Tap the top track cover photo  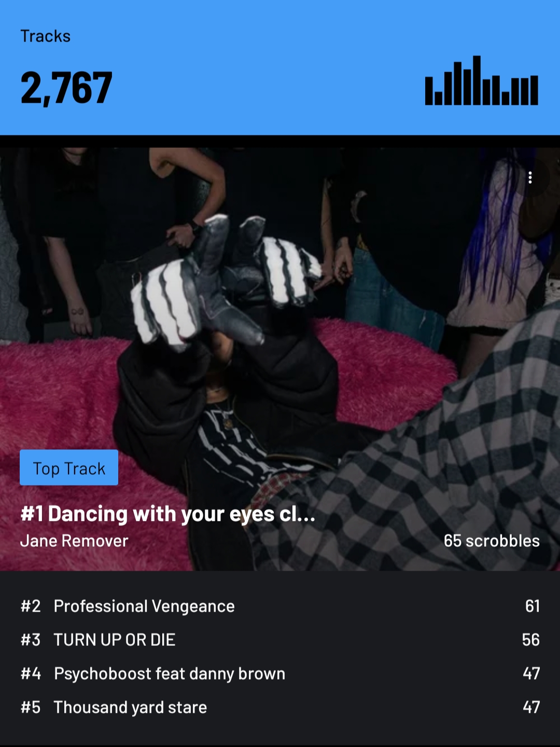[x=280, y=359]
